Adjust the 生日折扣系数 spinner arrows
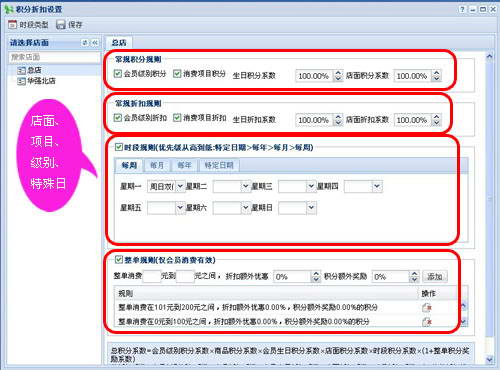The image size is (500, 370). coord(338,120)
